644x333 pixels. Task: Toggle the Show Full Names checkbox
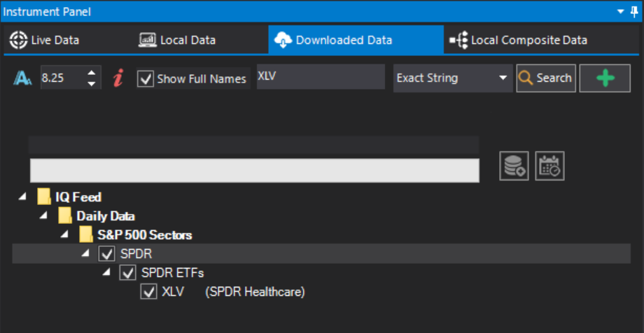[145, 78]
